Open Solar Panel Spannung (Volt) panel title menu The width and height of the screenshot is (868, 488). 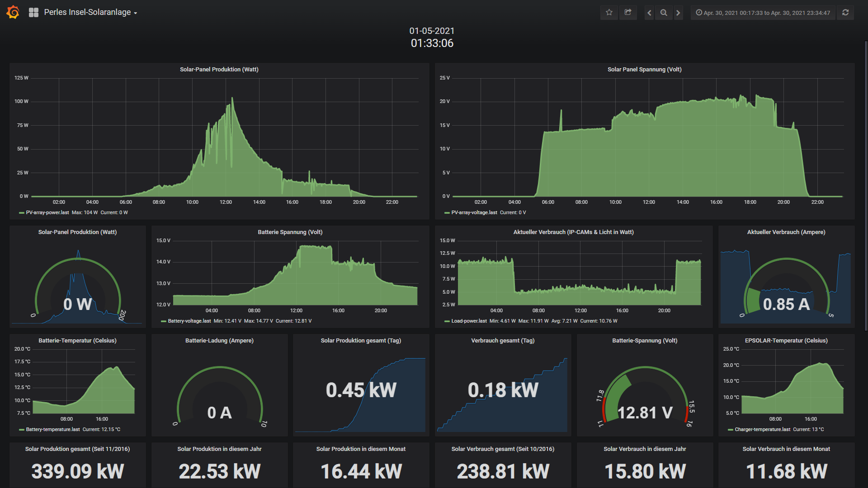(x=644, y=69)
